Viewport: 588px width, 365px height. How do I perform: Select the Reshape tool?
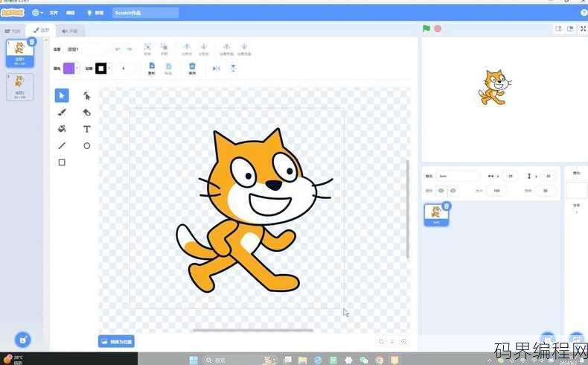86,95
